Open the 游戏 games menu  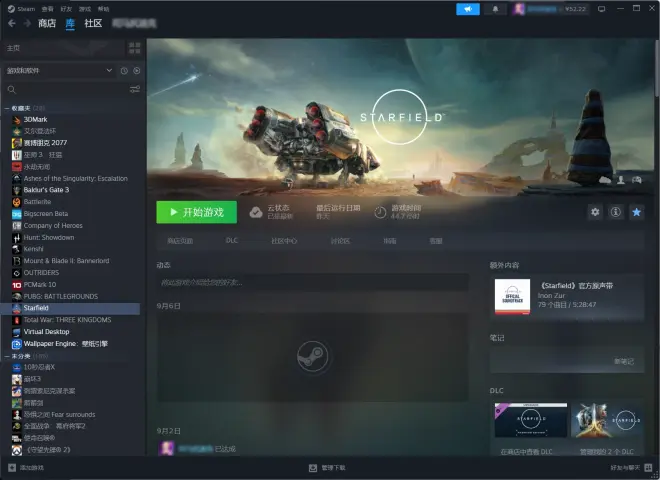click(85, 9)
